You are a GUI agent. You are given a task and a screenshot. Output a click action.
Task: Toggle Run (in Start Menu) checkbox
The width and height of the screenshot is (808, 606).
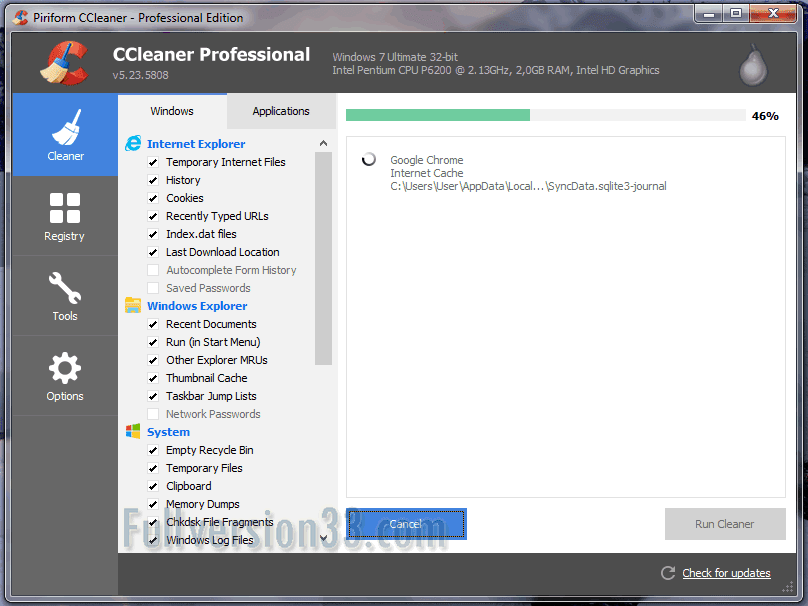click(x=153, y=342)
